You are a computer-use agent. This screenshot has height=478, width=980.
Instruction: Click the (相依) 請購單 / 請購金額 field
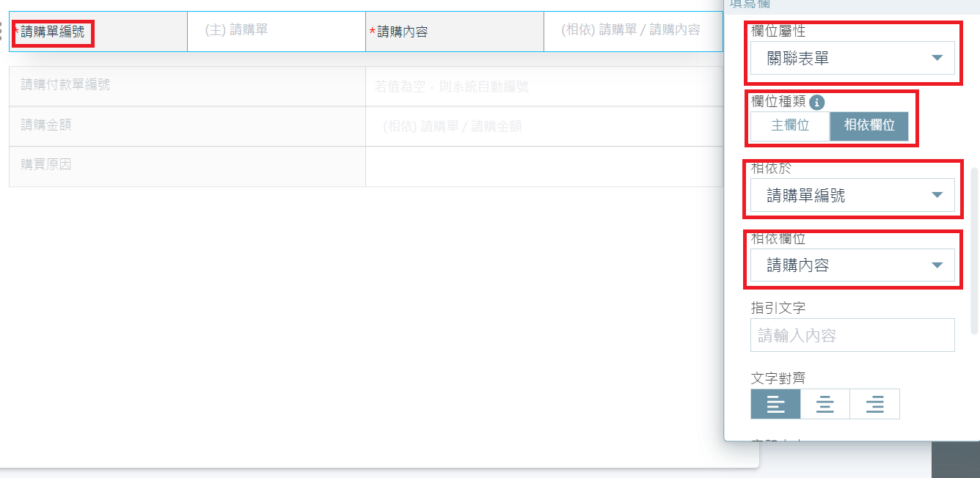click(x=543, y=127)
